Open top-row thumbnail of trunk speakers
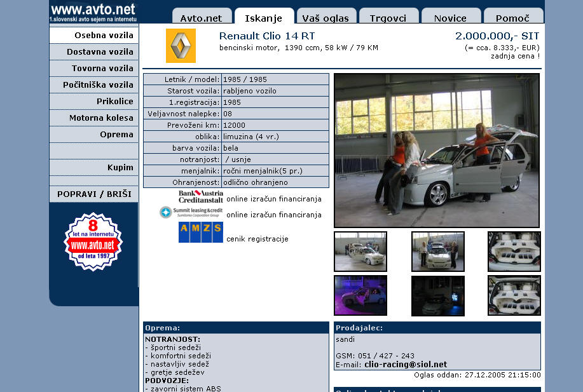 click(x=514, y=252)
